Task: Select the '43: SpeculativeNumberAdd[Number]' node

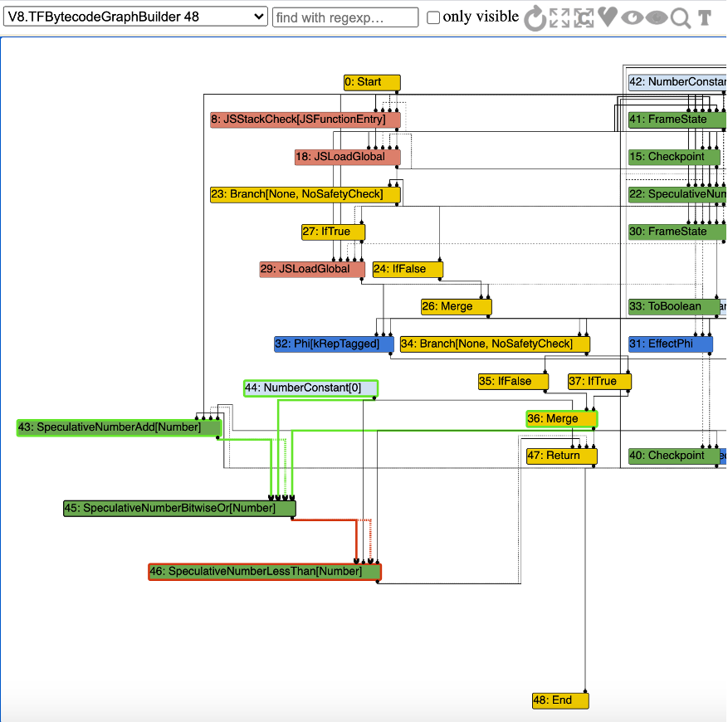Action: coord(118,427)
